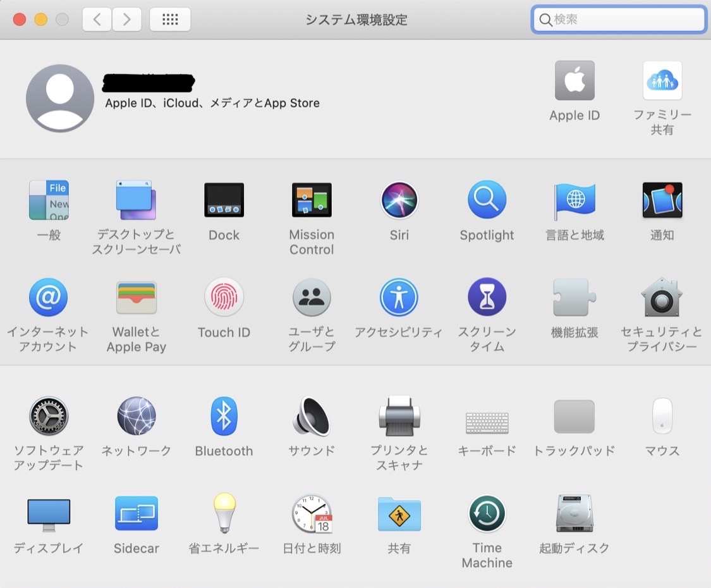Image resolution: width=711 pixels, height=588 pixels.
Task: Open マウス preferences
Action: [662, 416]
